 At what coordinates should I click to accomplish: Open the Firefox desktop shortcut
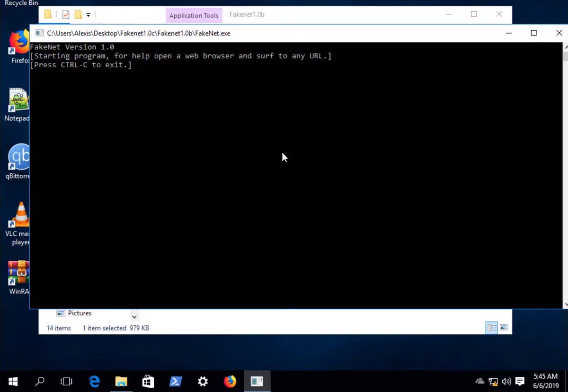19,46
